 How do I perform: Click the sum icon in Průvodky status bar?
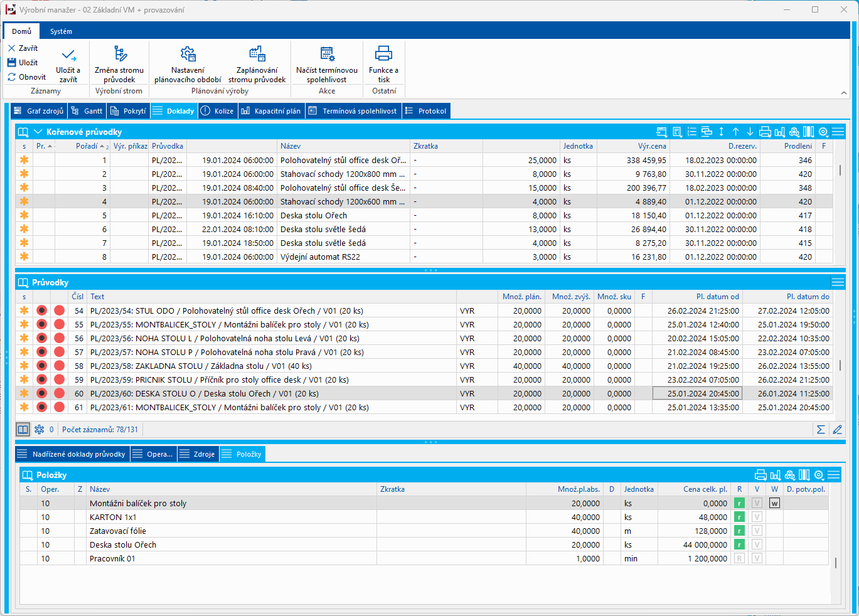[x=820, y=430]
